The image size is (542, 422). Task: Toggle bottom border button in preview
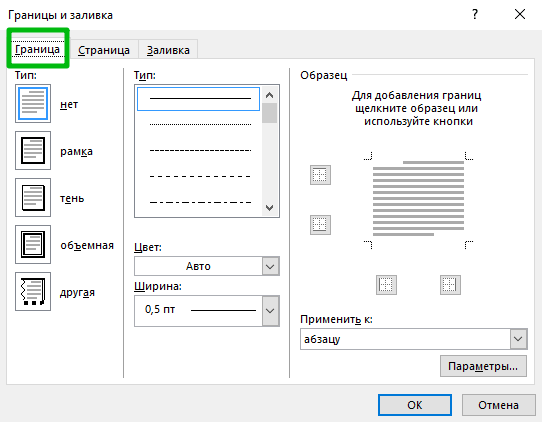click(x=320, y=225)
